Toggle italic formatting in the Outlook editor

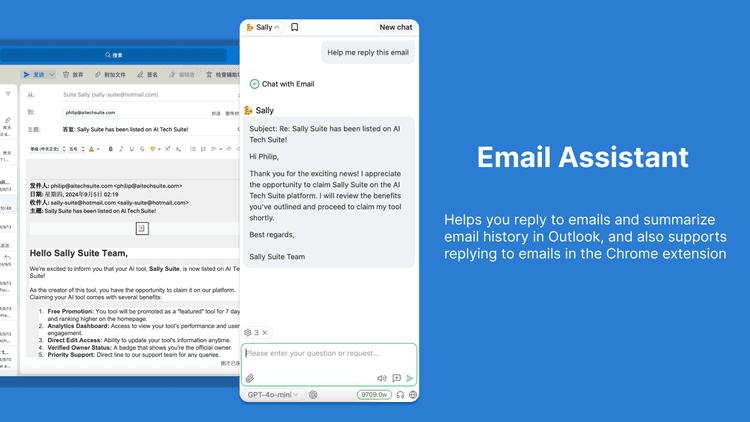122,149
